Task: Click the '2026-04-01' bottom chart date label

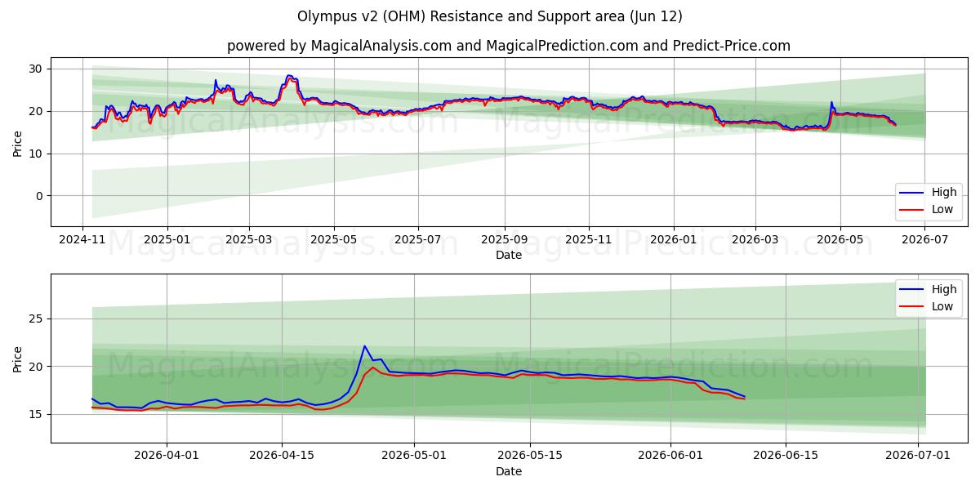Action: 167,457
